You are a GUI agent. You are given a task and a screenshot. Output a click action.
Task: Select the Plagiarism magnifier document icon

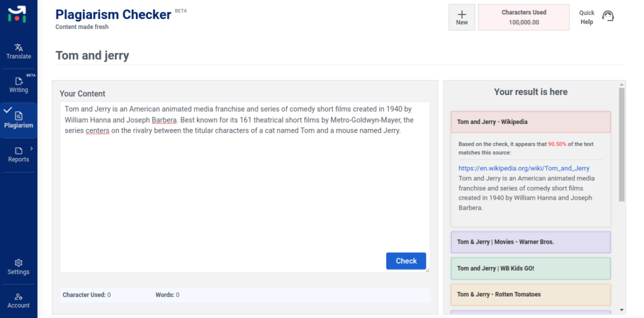point(18,116)
